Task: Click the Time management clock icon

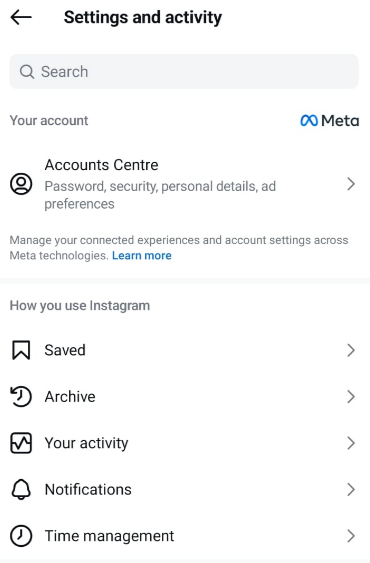Action: (21, 536)
